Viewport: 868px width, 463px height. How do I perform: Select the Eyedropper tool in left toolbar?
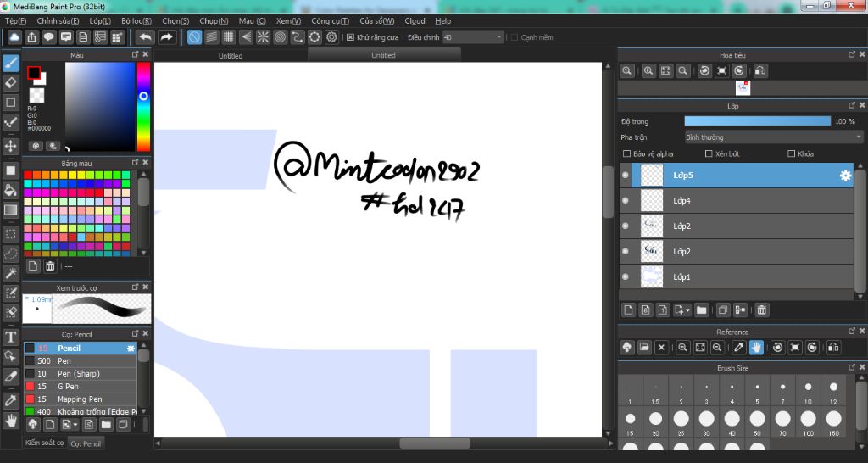pos(11,400)
